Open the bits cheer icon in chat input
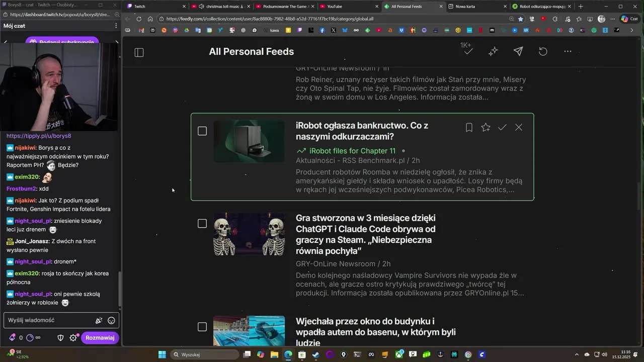 click(x=99, y=320)
